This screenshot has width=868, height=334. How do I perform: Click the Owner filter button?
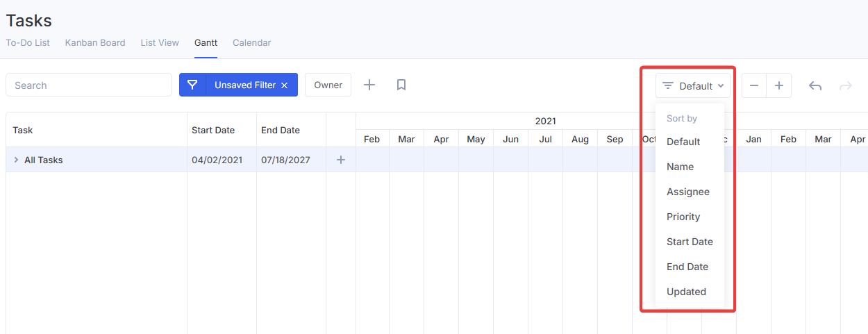pos(328,85)
